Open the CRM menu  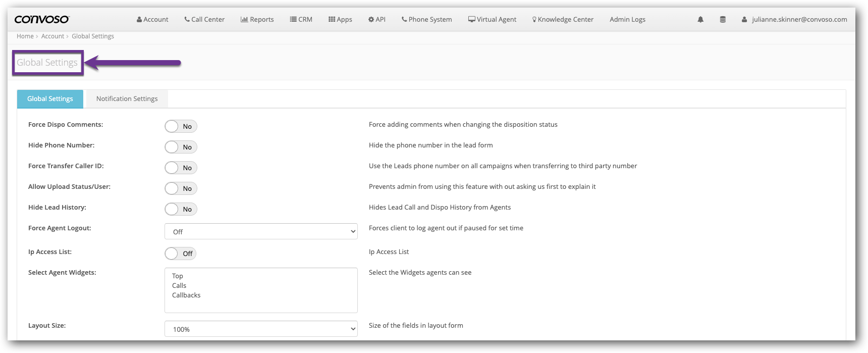click(301, 19)
